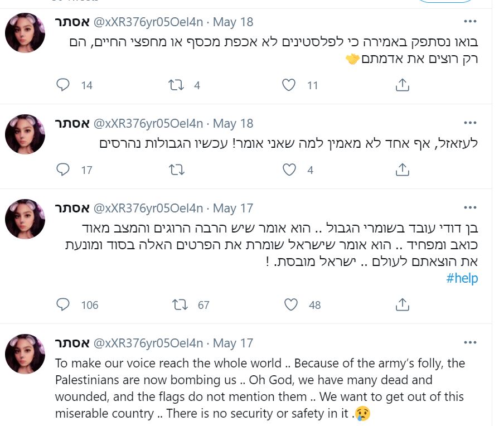Viewport: 504px width, 426px height.
Task: Open the May 17 timestamp on #help tweet
Action: [x=233, y=209]
